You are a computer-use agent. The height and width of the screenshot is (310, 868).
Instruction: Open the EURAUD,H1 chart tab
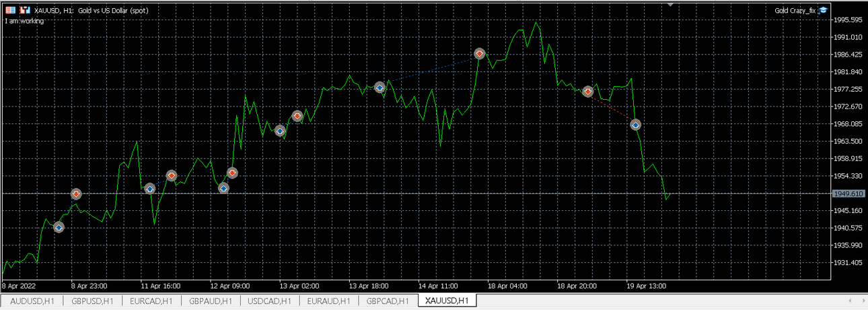click(x=328, y=301)
